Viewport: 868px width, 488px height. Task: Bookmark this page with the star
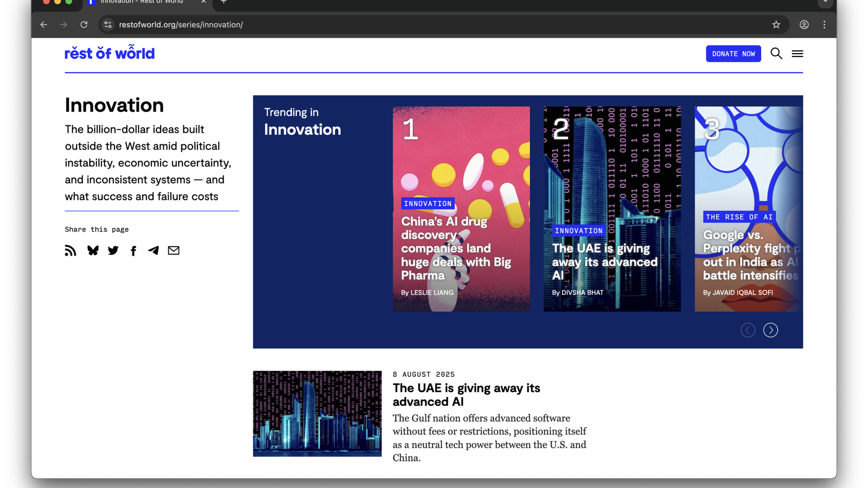click(776, 24)
